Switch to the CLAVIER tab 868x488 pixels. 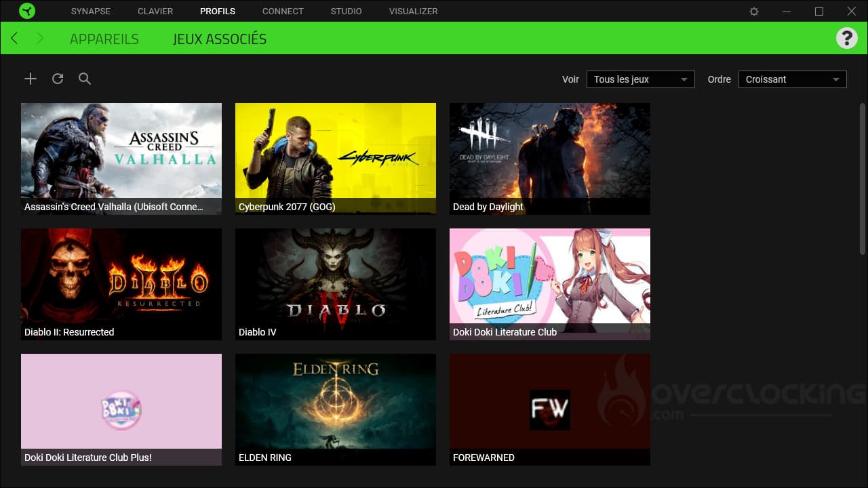(x=155, y=12)
